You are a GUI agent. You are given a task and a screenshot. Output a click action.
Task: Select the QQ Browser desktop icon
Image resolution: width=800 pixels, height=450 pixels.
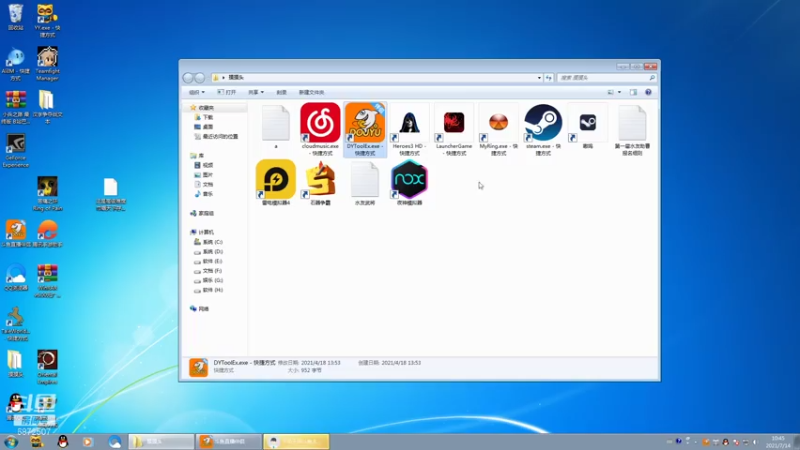coord(16,277)
